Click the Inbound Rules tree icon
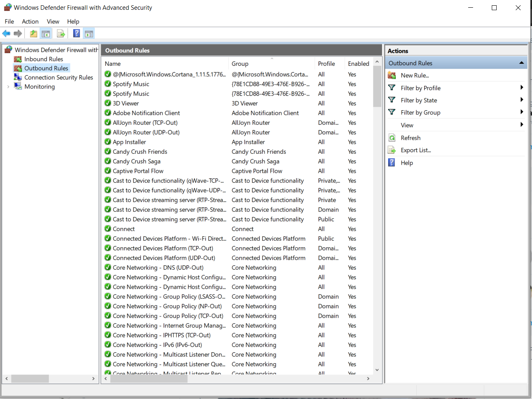This screenshot has height=399, width=532. pos(18,59)
